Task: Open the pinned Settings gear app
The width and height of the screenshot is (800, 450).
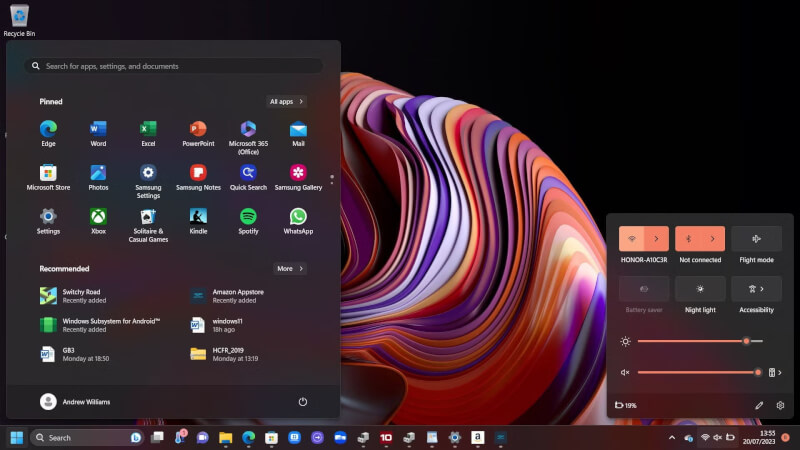Action: 48,221
